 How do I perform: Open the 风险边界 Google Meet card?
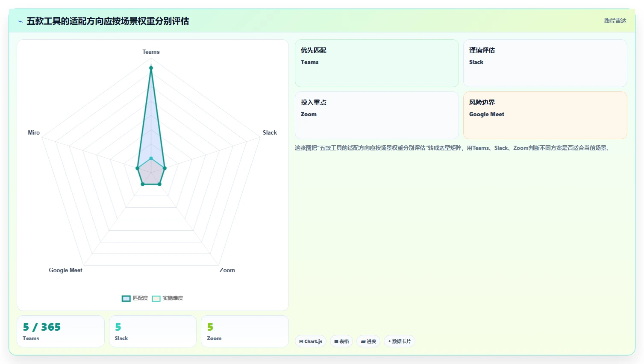tap(545, 115)
